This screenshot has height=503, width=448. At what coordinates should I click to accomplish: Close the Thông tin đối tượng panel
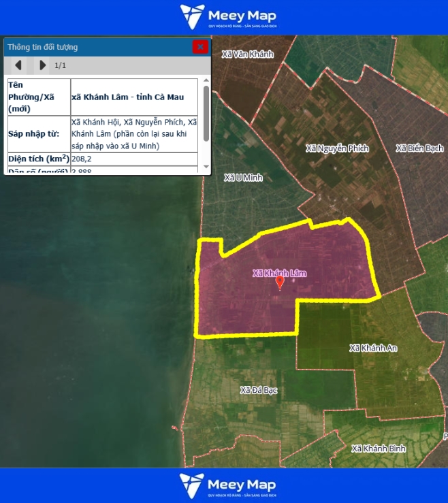click(x=199, y=47)
